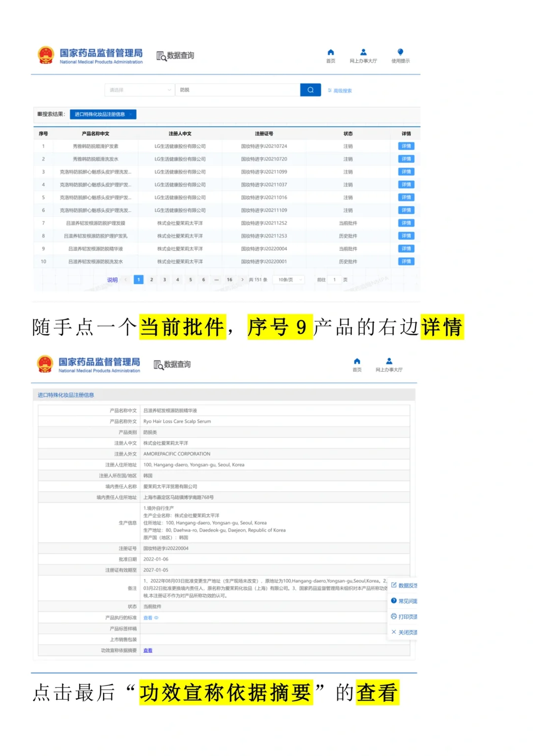Click the 首页 home icon on the search results page
This screenshot has width=533, height=756.
331,52
